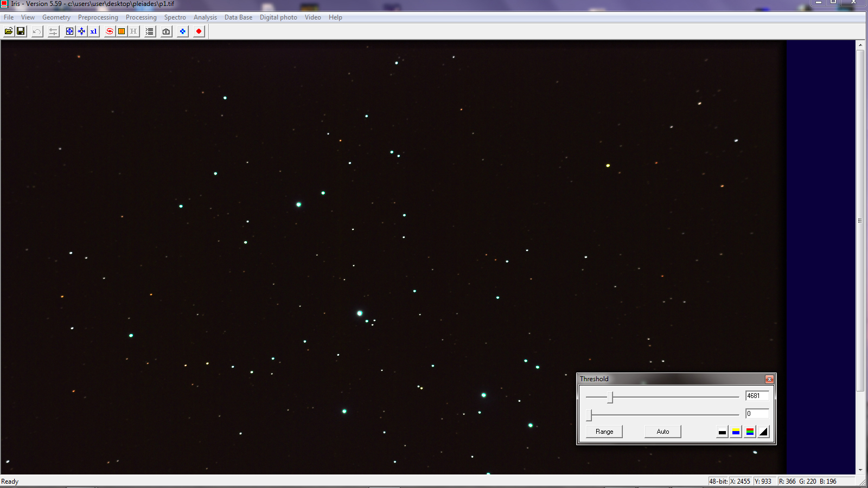Open the Data Base menu
The image size is (868, 488).
[x=238, y=17]
